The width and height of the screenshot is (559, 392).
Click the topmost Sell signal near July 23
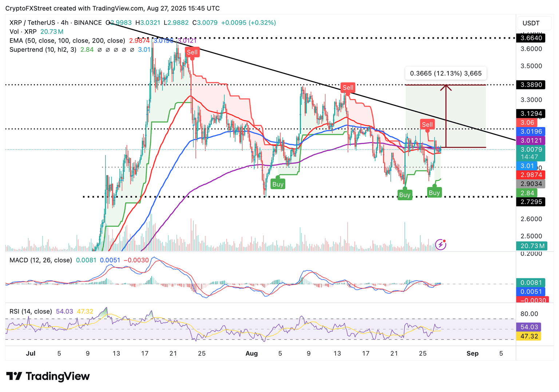pyautogui.click(x=192, y=52)
